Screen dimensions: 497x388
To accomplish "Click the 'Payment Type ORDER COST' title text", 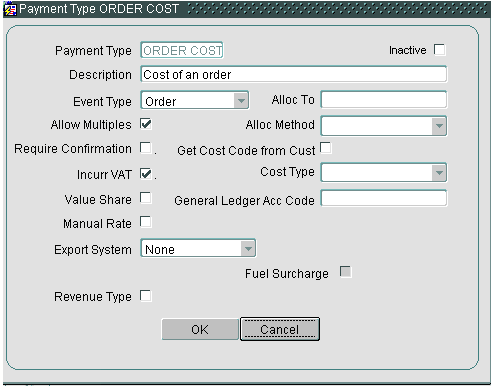I will 99,9.
